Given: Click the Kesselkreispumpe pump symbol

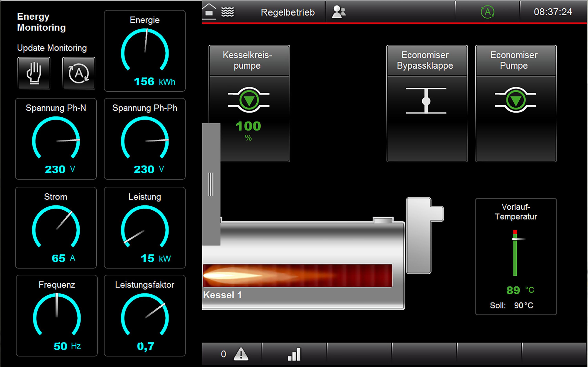Looking at the screenshot, I should 249,100.
